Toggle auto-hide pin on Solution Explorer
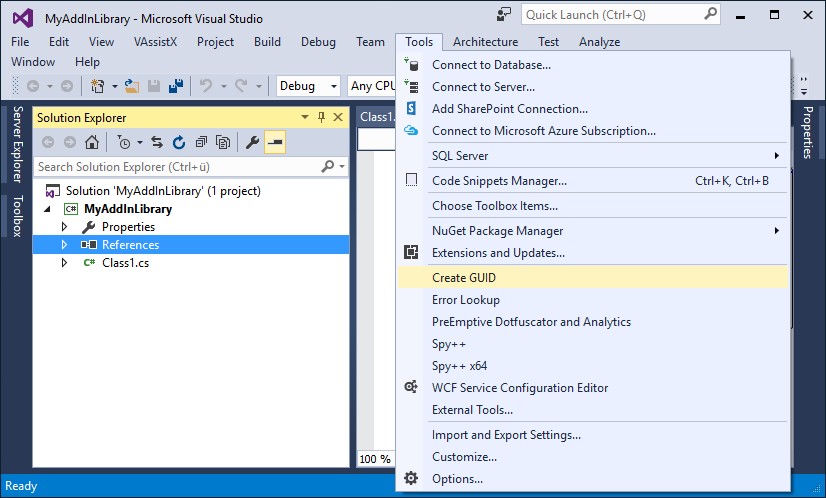This screenshot has height=498, width=826. pyautogui.click(x=321, y=118)
